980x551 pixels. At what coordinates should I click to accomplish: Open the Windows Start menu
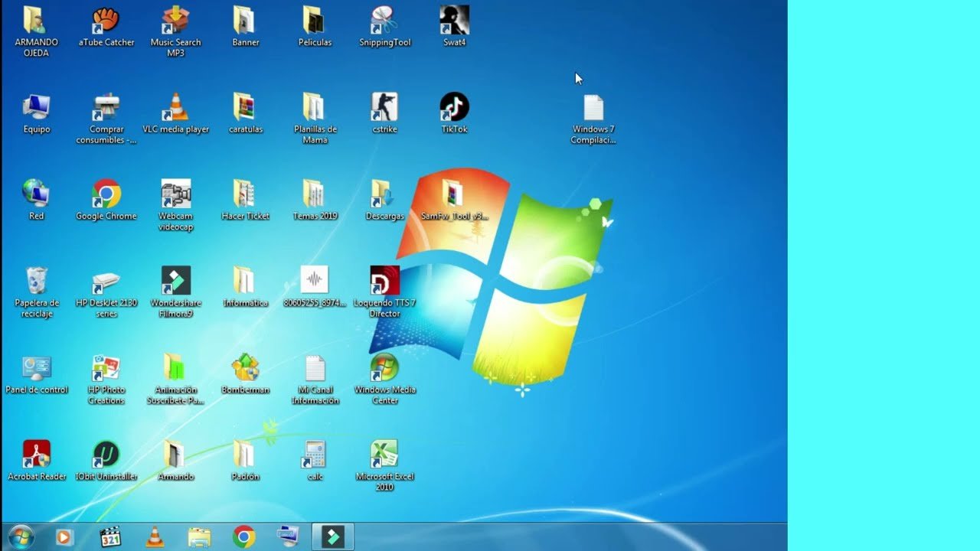click(x=21, y=537)
